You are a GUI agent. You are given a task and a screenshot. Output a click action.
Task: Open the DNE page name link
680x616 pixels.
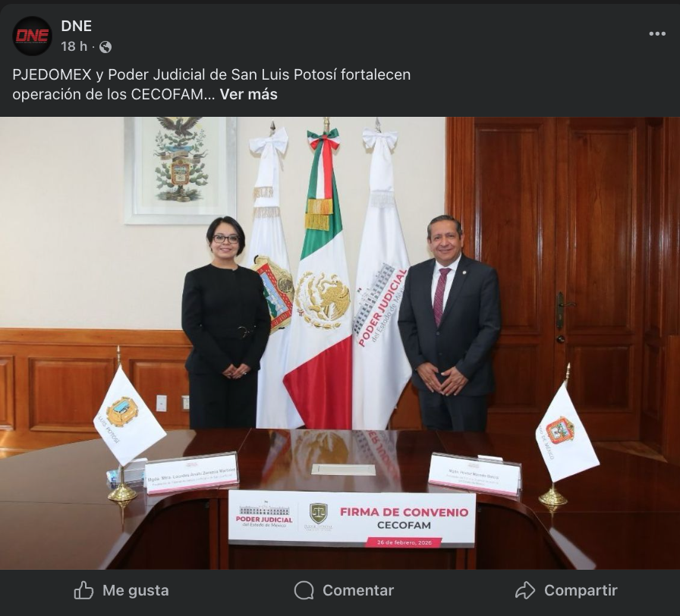[77, 26]
